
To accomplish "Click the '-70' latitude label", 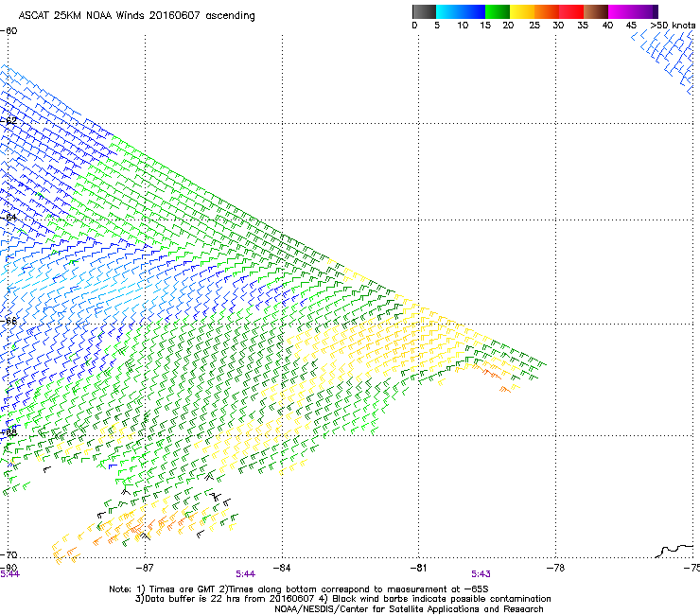I will 9,554.
